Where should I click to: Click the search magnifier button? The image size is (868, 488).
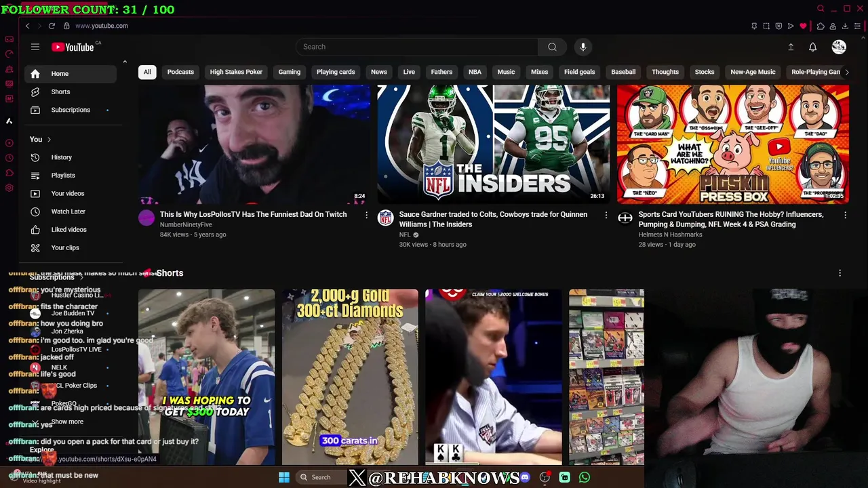pos(552,47)
